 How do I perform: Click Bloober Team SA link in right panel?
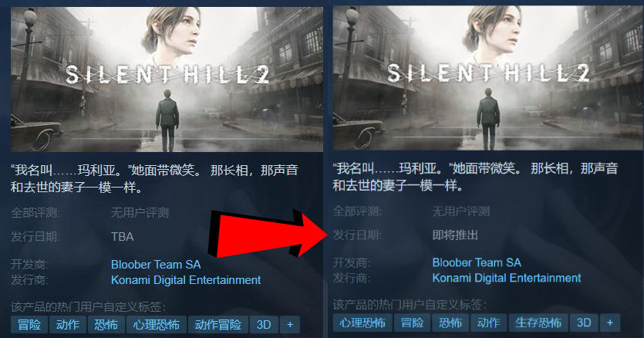(477, 262)
